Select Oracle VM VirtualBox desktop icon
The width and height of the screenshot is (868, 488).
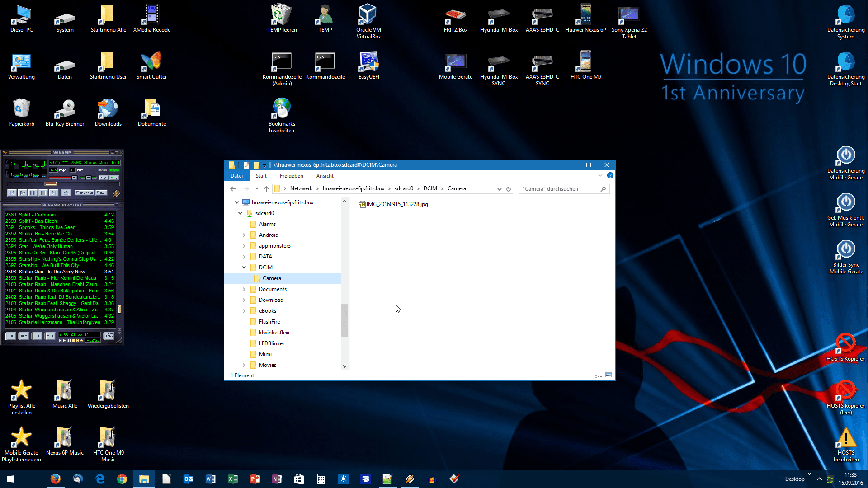(368, 22)
